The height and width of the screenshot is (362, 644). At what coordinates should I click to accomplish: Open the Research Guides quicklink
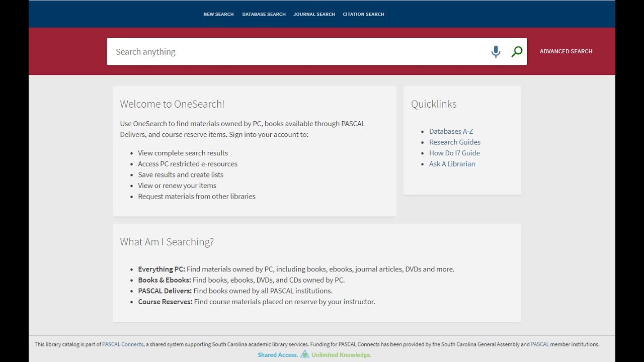coord(455,142)
